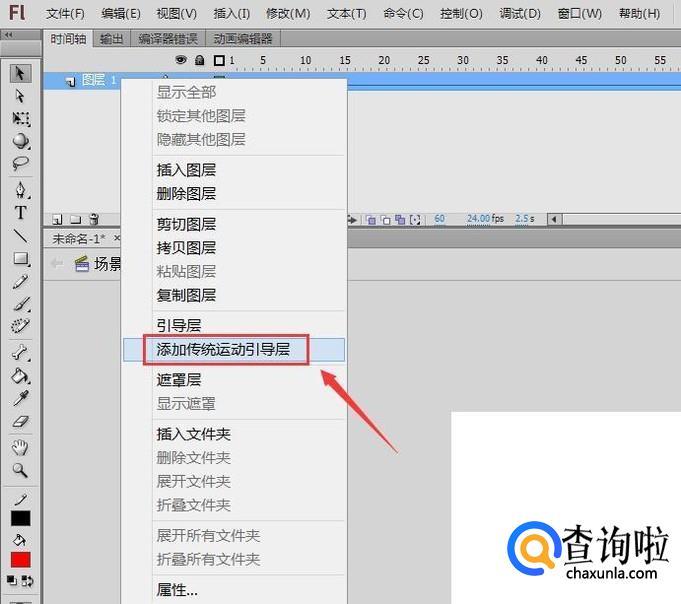Viewport: 681px width, 604px height.
Task: Select the Brush tool
Action: point(20,304)
